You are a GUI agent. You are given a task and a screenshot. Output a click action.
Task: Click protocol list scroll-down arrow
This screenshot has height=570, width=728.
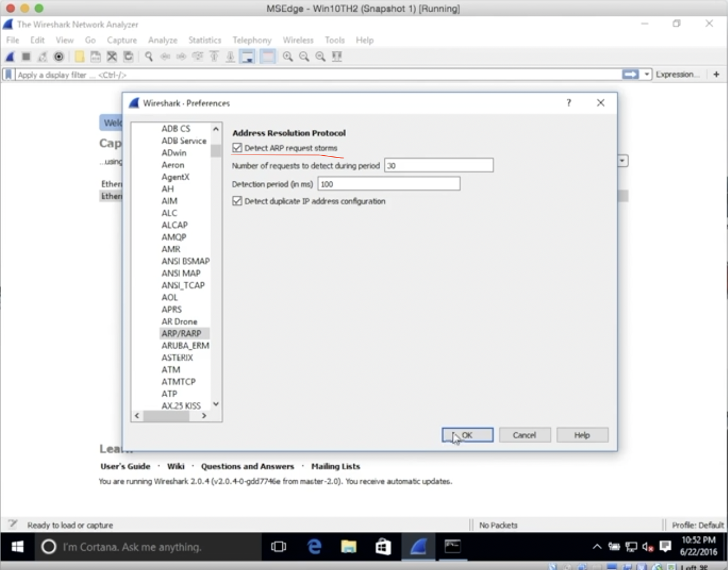click(x=216, y=404)
